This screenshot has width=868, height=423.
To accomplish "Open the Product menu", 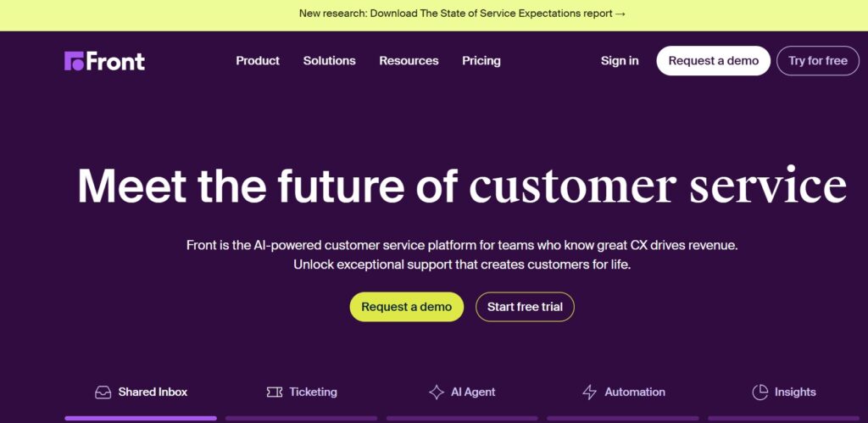I will click(258, 61).
